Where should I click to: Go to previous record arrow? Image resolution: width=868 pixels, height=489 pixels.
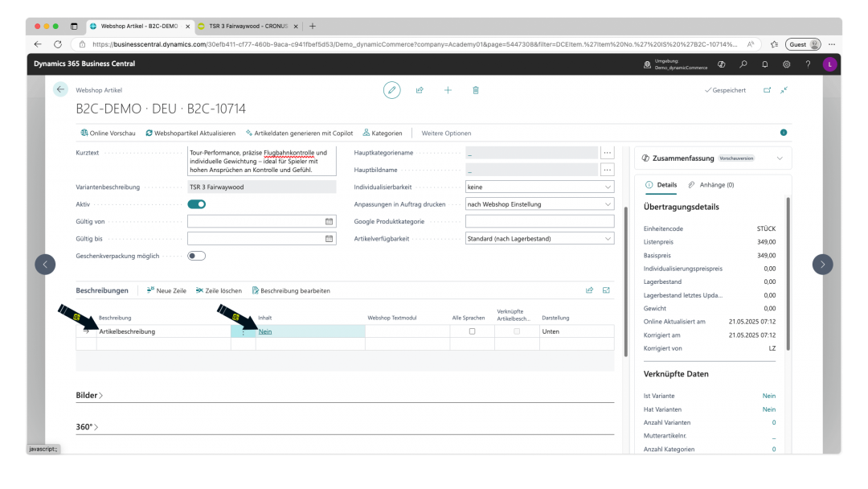pos(45,264)
